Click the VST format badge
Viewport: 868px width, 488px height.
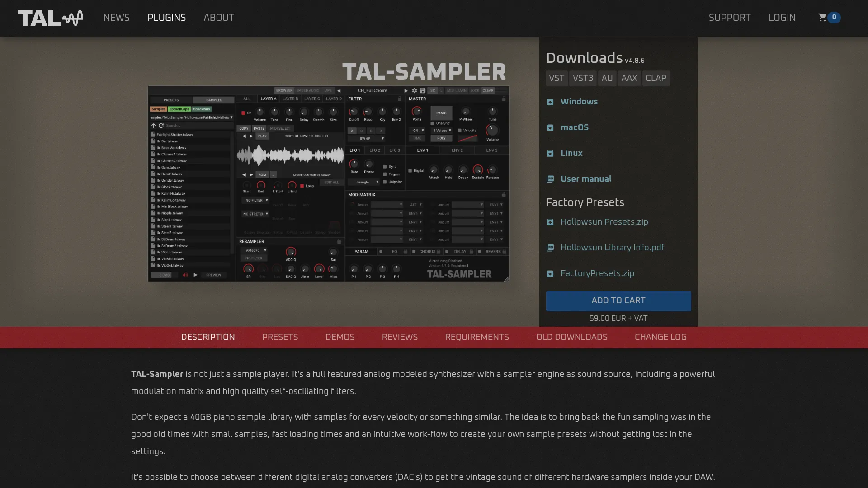tap(557, 78)
